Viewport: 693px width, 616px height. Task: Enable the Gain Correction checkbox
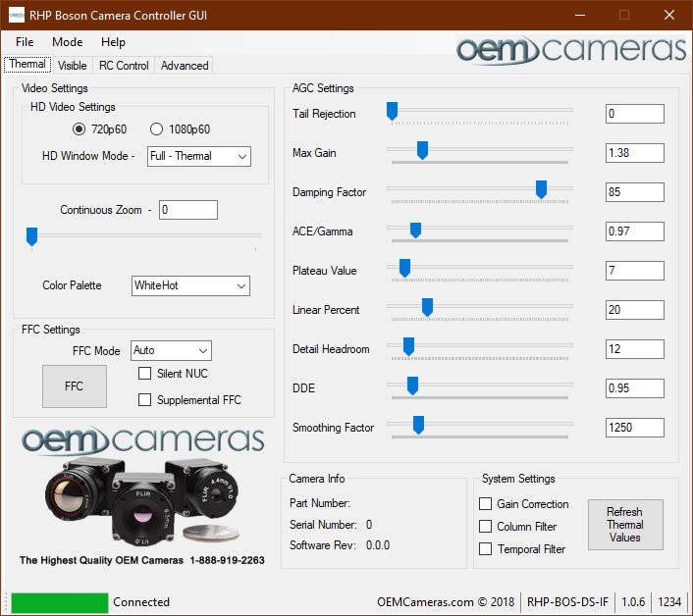point(485,504)
